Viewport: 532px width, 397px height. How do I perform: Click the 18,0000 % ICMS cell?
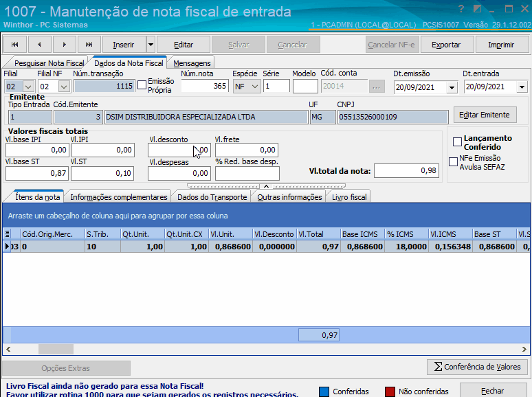point(406,247)
